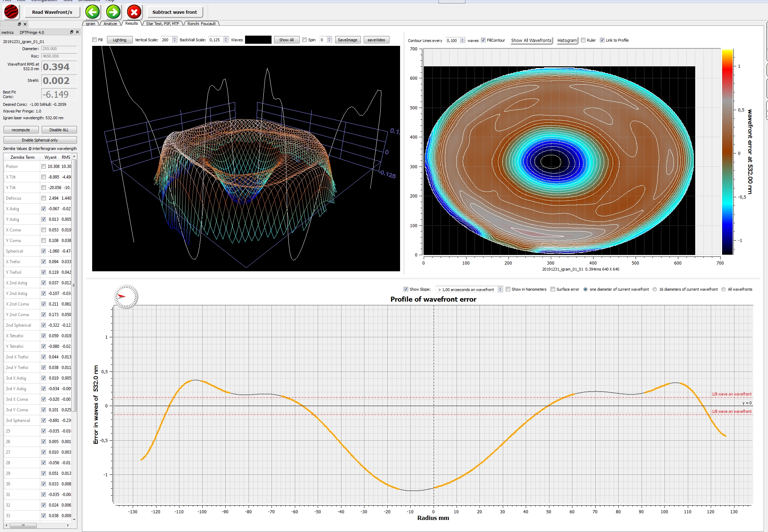Screen dimensions: 768x532
Task: Float the metrics DFTFringe panel with undock icon
Action: [x=72, y=32]
